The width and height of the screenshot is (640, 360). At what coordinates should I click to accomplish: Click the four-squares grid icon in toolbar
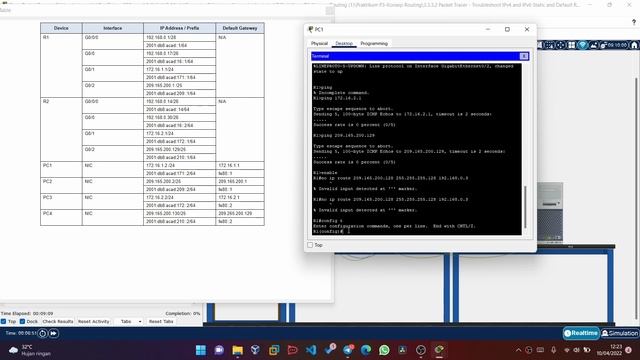tap(572, 45)
